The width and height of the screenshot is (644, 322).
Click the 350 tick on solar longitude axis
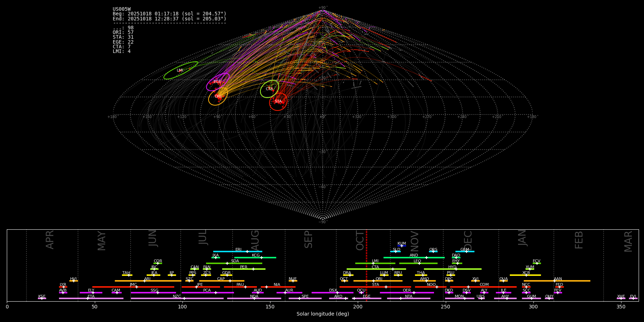tap(621, 307)
